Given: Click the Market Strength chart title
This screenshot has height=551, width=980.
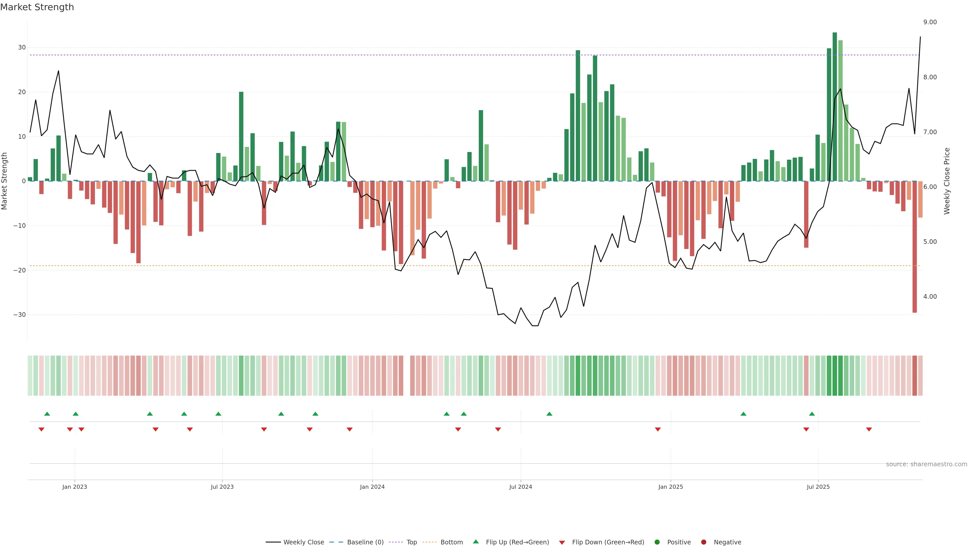Looking at the screenshot, I should pos(37,7).
